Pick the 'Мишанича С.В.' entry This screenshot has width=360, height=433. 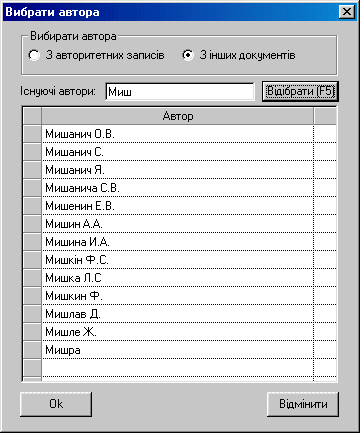178,188
